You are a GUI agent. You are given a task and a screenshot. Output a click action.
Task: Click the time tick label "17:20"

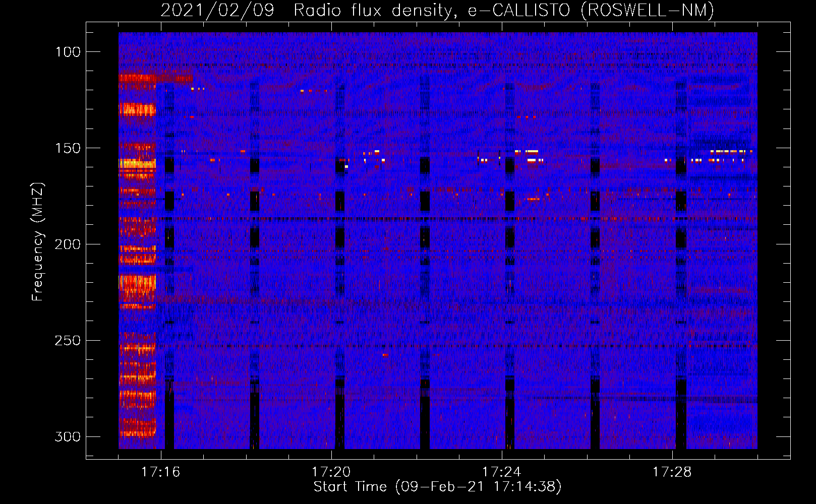pos(331,472)
